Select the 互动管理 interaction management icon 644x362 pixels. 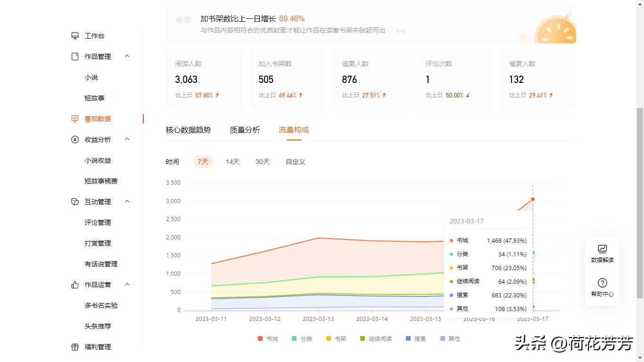point(74,201)
